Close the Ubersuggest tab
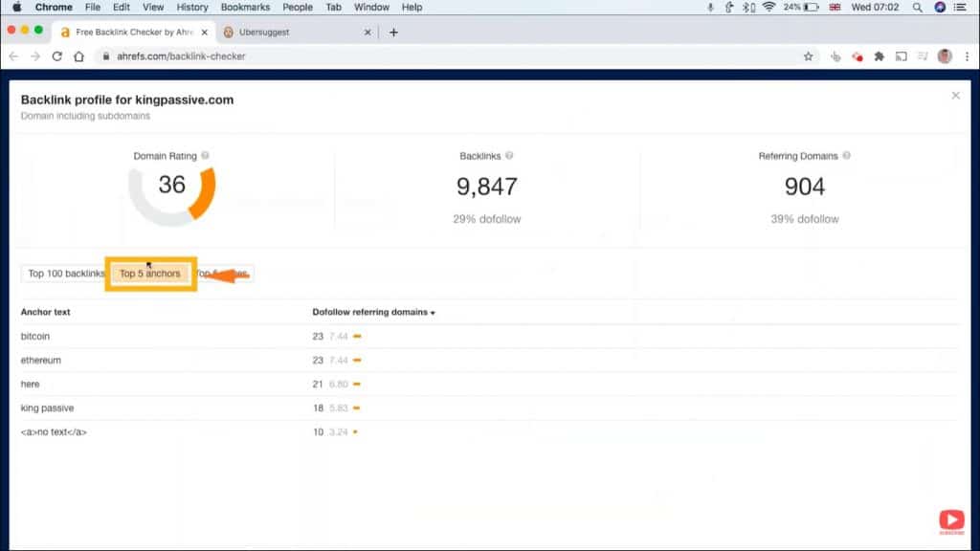Screen dimensions: 980x551 pyautogui.click(x=367, y=33)
